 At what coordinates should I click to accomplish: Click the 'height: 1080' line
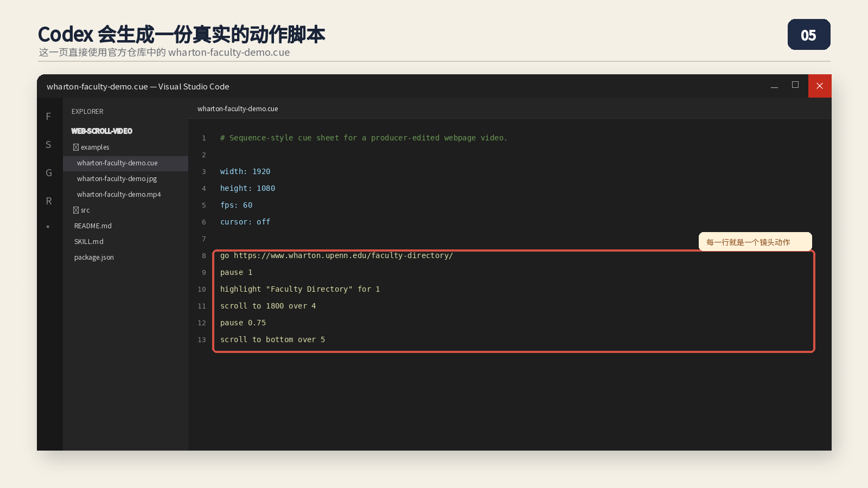point(247,189)
